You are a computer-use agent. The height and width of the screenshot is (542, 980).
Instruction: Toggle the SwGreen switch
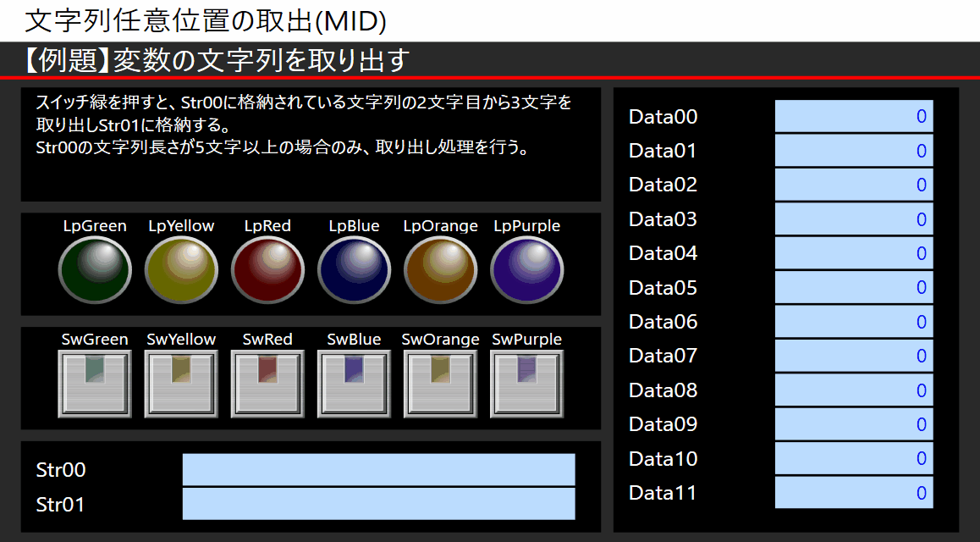(95, 382)
